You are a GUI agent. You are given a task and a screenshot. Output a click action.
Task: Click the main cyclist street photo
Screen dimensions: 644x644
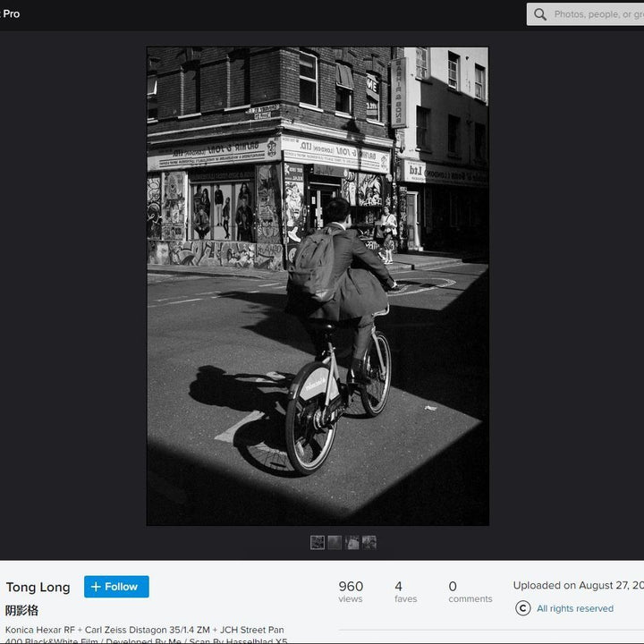pyautogui.click(x=318, y=286)
